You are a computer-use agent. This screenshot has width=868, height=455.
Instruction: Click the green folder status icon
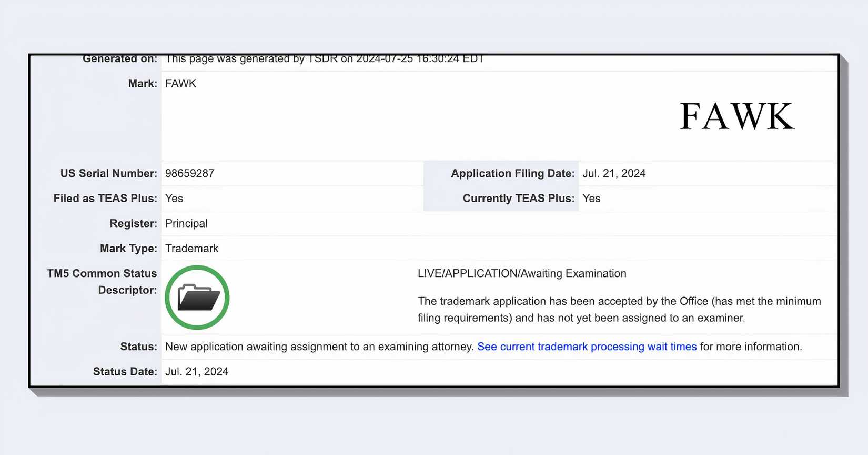197,298
